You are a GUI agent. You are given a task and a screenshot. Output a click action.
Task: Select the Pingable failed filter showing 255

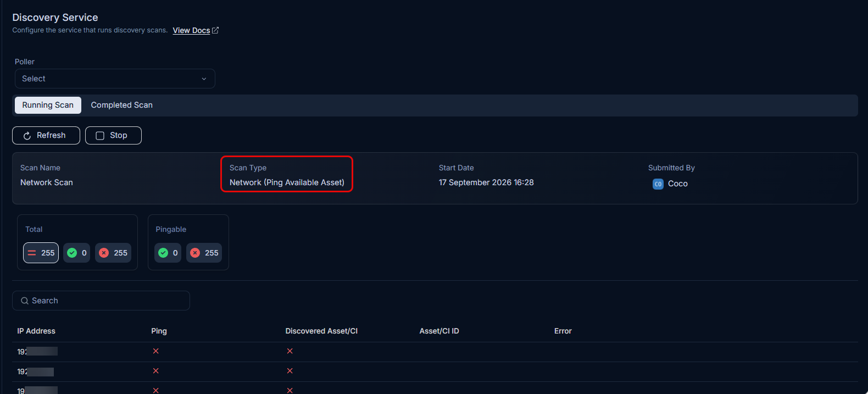pyautogui.click(x=204, y=253)
